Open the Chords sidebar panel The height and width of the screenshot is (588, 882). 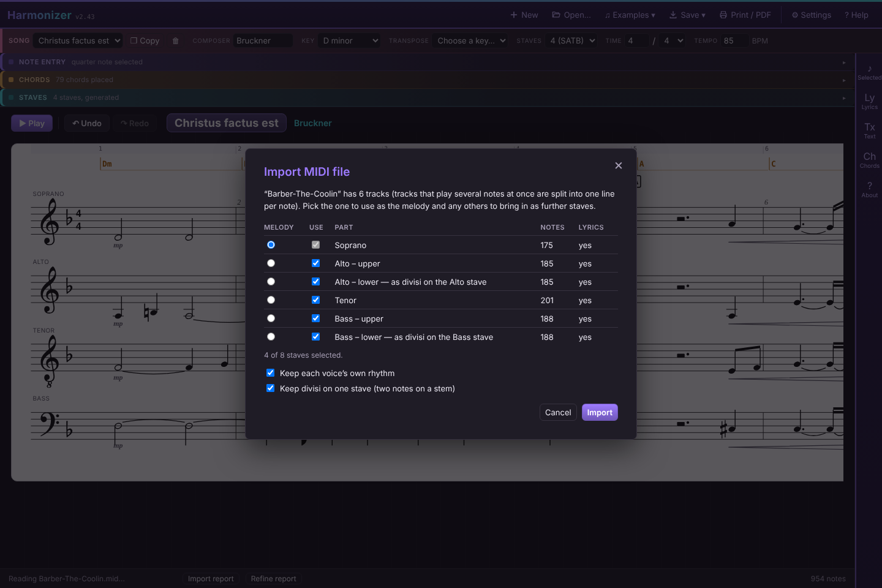pyautogui.click(x=869, y=160)
